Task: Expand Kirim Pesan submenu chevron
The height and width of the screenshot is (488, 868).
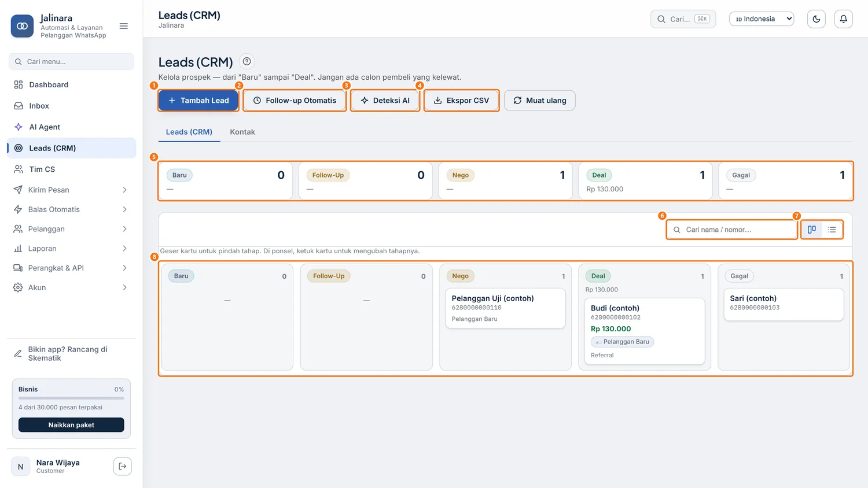Action: point(124,190)
